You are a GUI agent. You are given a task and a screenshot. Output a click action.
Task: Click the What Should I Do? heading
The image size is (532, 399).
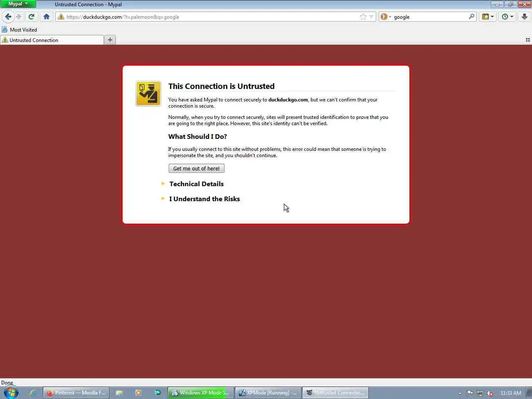click(x=197, y=136)
